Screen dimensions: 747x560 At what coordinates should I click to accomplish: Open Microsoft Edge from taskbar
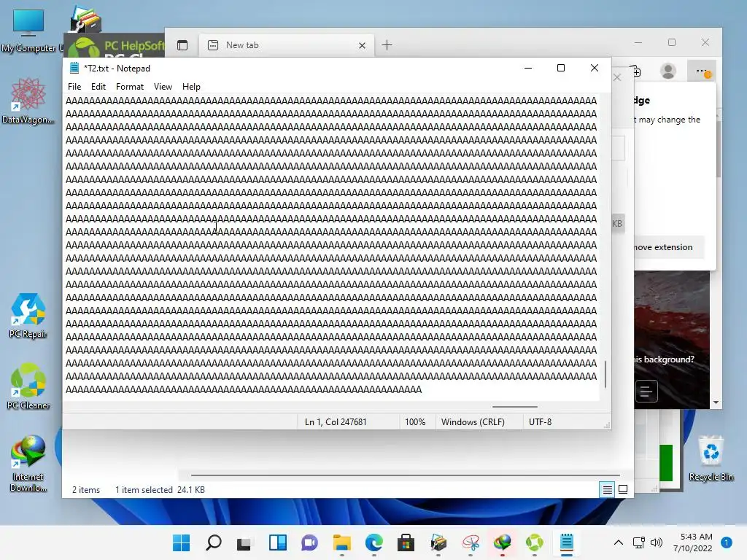[374, 542]
